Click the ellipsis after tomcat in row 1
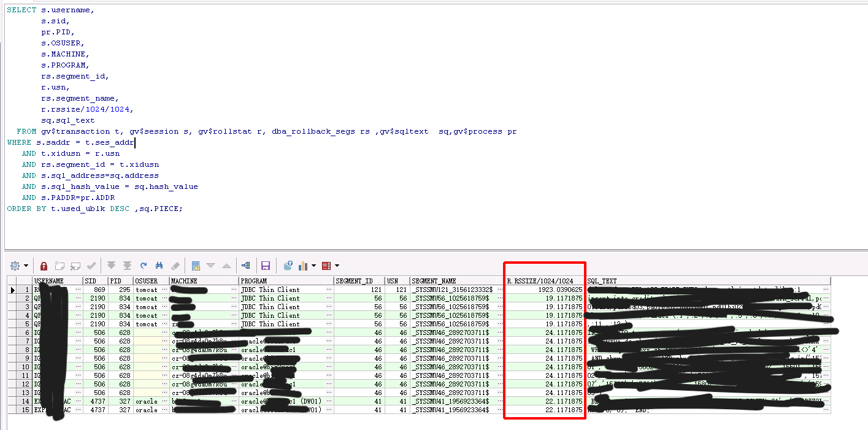868x430 pixels. pyautogui.click(x=163, y=290)
